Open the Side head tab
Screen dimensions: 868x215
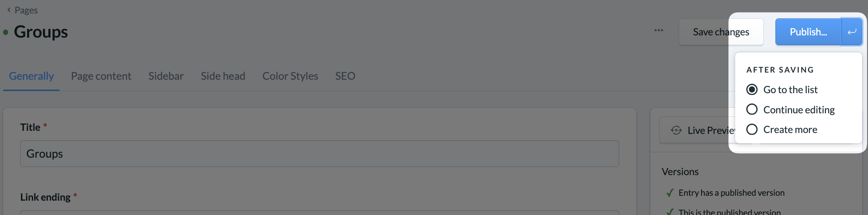point(223,76)
